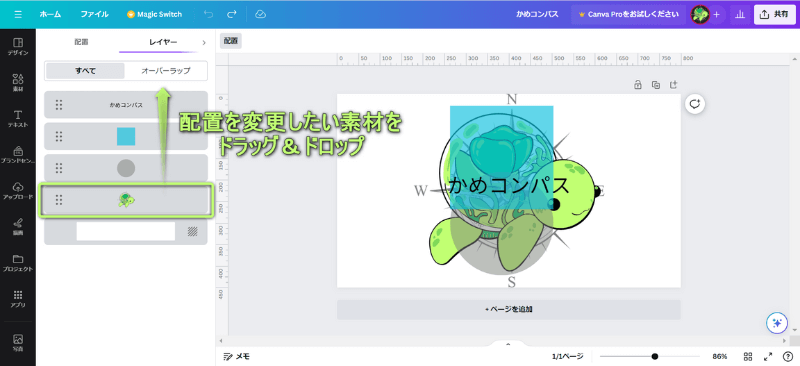Viewport: 800px width, 366px height.
Task: Open the 写真 sidebar panel
Action: [18, 343]
